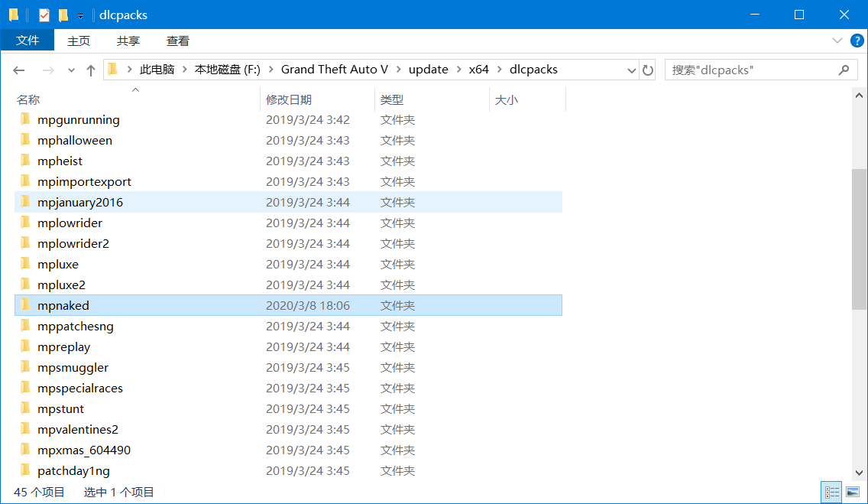The image size is (868, 504).
Task: Open address bar history dropdown
Action: 631,70
